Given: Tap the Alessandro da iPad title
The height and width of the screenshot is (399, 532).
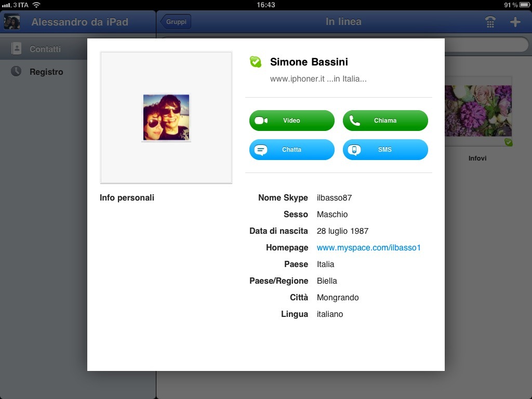Looking at the screenshot, I should point(79,22).
